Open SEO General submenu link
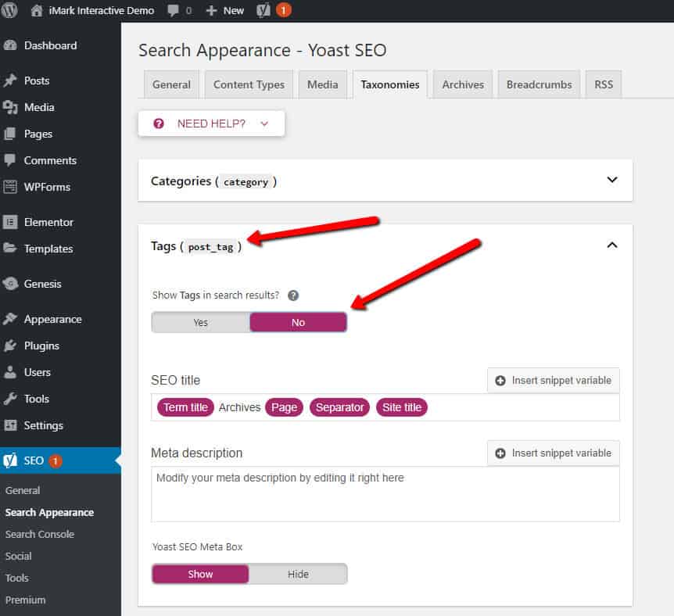674x616 pixels. (x=23, y=490)
